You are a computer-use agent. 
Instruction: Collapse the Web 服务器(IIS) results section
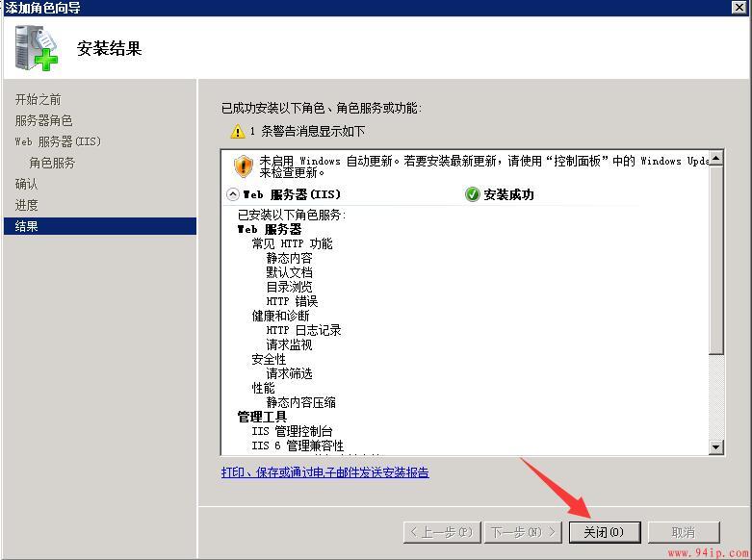(233, 194)
